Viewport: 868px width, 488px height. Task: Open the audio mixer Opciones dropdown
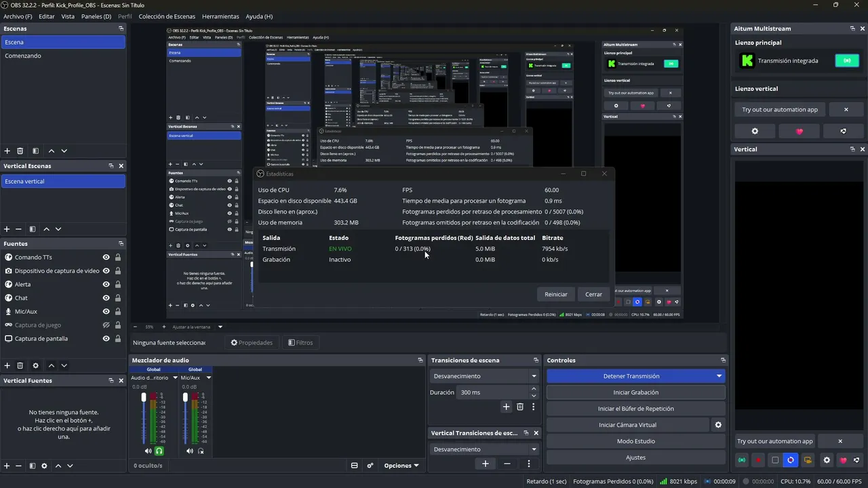[401, 466]
